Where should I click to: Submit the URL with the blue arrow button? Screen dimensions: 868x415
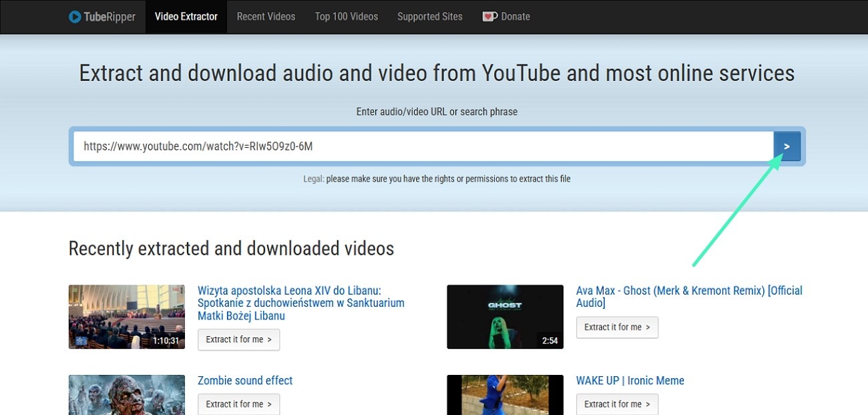point(787,146)
